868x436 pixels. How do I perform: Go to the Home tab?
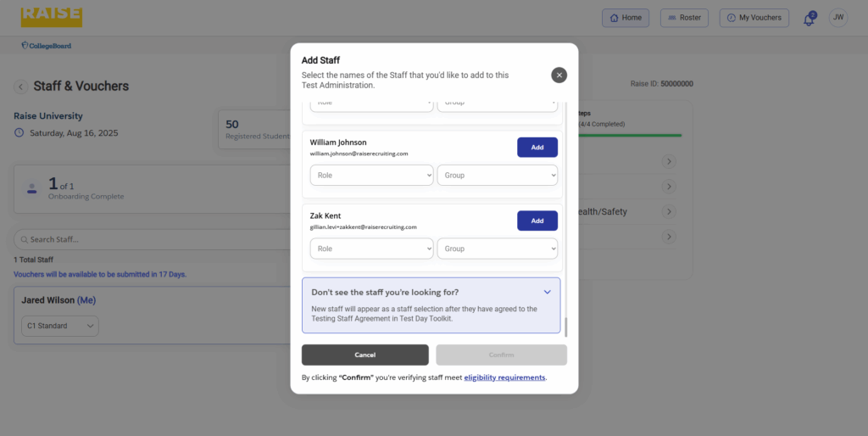coord(625,18)
